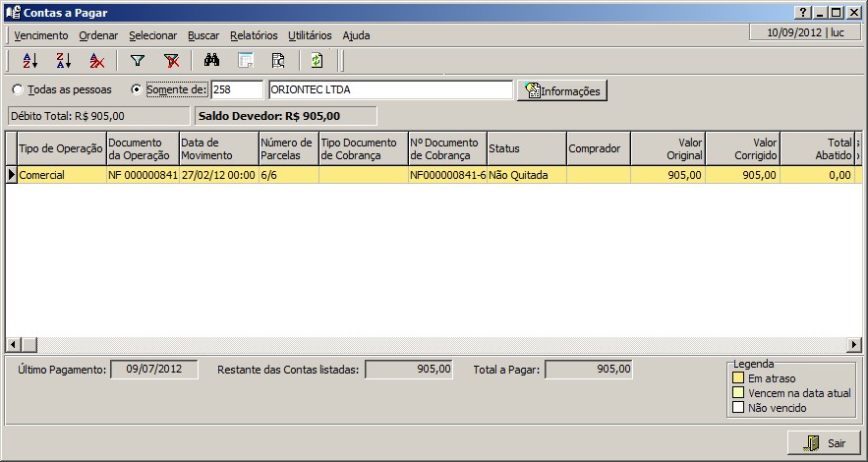The image size is (868, 462).
Task: Open search with the binoculars icon
Action: pos(212,61)
